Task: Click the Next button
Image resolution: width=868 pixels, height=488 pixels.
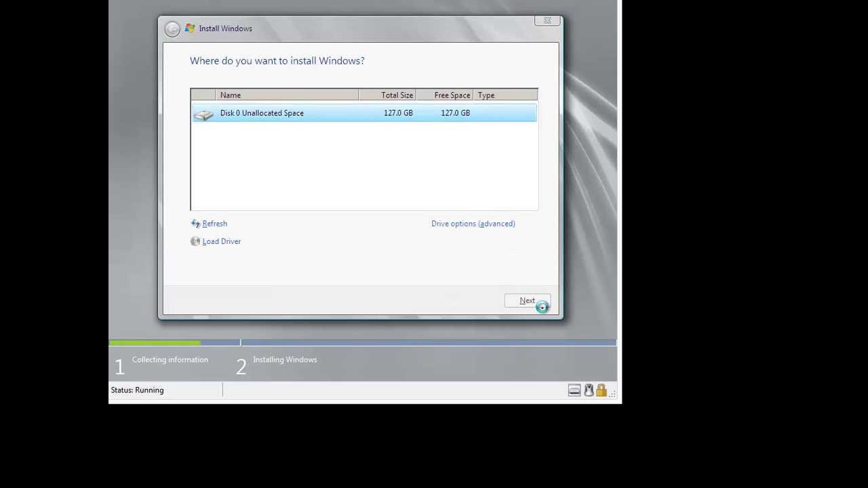Action: pos(528,301)
